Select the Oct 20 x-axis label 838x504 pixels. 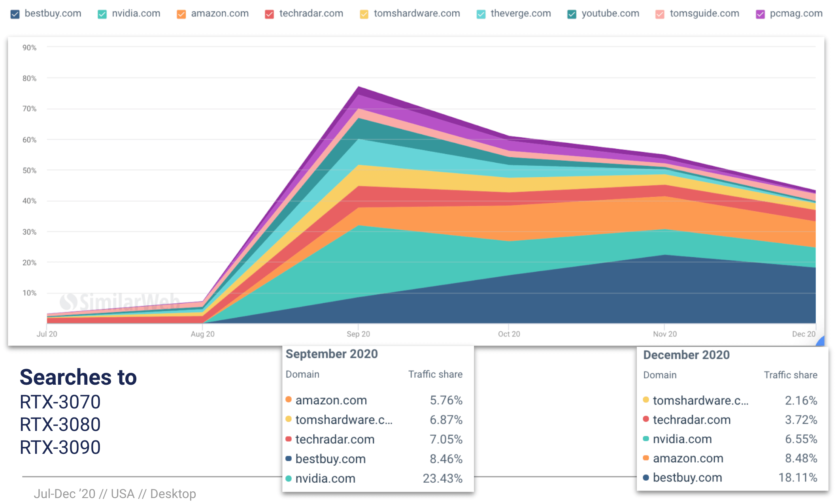coord(509,334)
